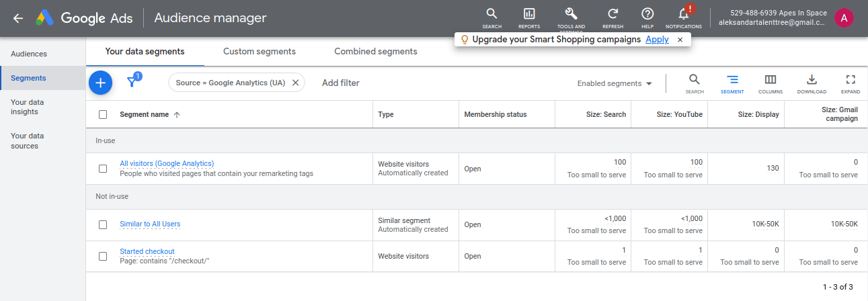Click the Size: YouTube column header

pos(679,115)
